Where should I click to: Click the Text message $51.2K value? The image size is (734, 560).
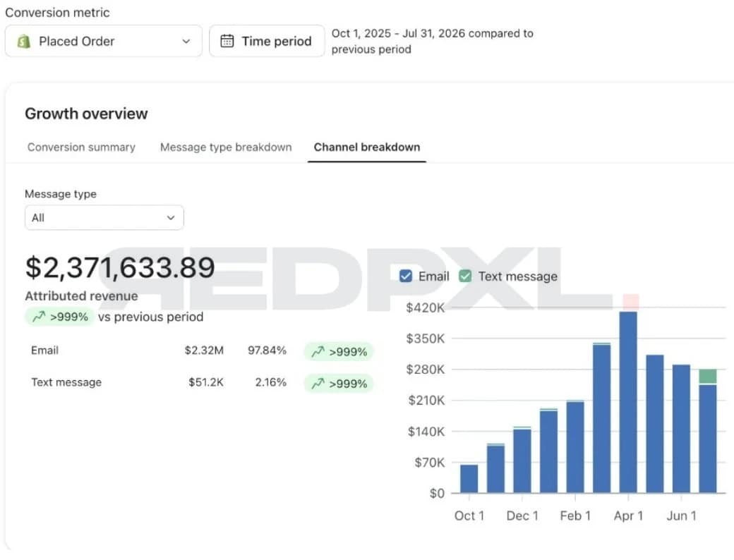(206, 382)
